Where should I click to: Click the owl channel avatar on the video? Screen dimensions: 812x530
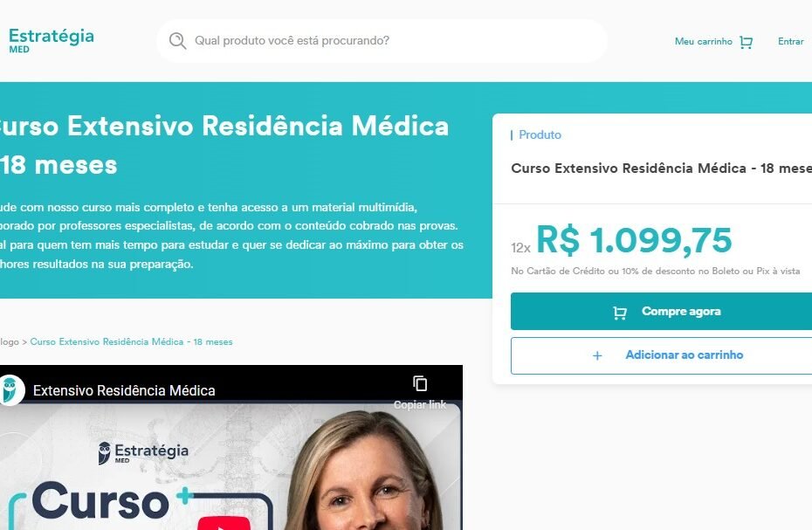pyautogui.click(x=11, y=389)
